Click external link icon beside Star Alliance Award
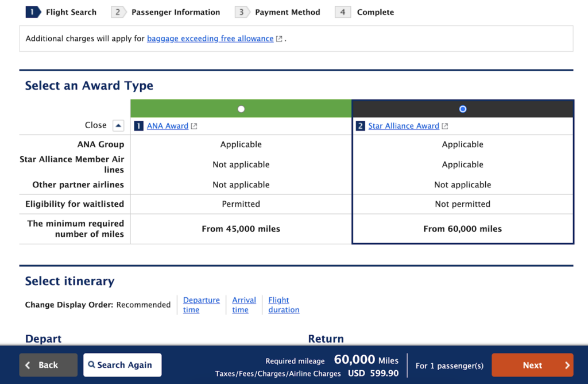Image resolution: width=588 pixels, height=384 pixels. click(445, 126)
